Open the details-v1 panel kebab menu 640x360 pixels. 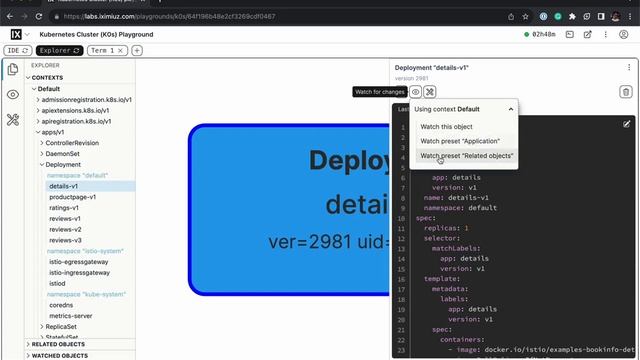[629, 67]
